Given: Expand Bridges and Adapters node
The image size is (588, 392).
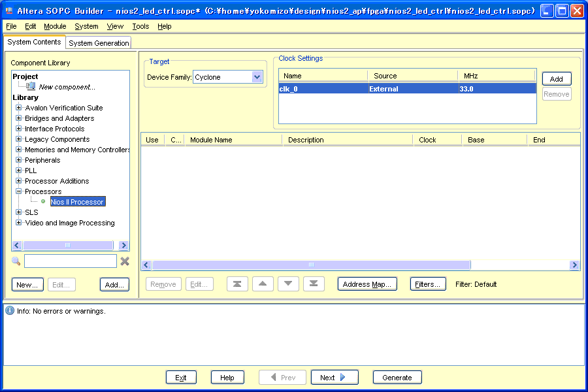Looking at the screenshot, I should 18,118.
